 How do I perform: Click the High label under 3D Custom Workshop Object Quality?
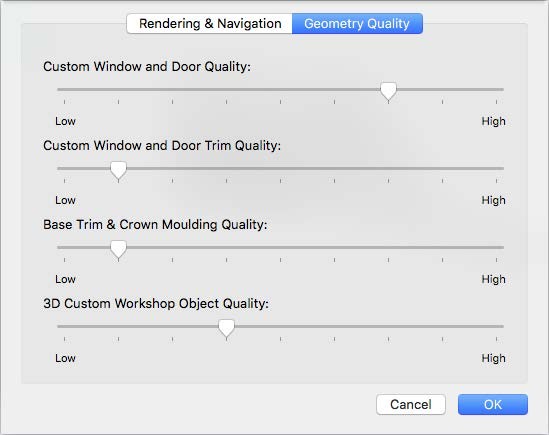tap(493, 358)
